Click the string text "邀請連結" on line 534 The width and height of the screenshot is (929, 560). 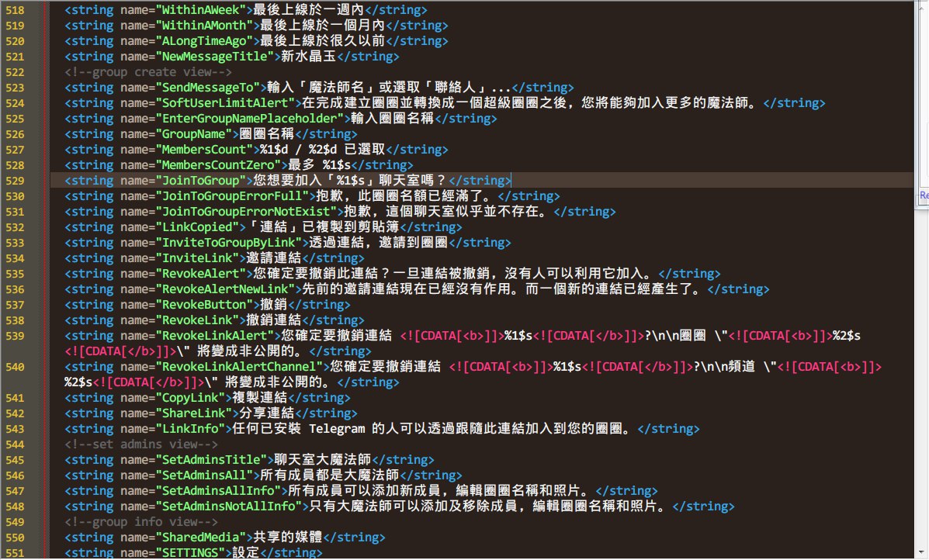pyautogui.click(x=274, y=258)
